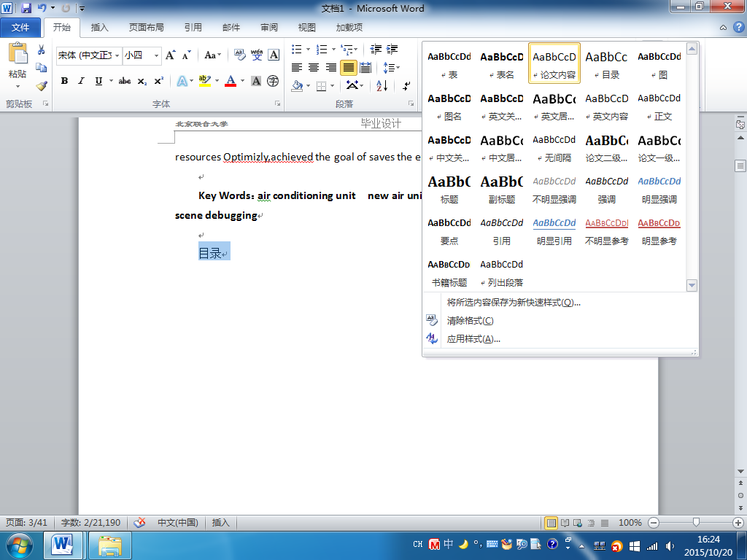
Task: Click the Numbering list icon
Action: tap(322, 49)
